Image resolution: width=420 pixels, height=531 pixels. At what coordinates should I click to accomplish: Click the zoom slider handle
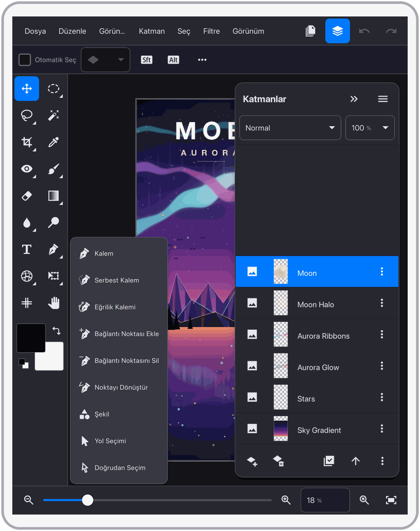(88, 500)
